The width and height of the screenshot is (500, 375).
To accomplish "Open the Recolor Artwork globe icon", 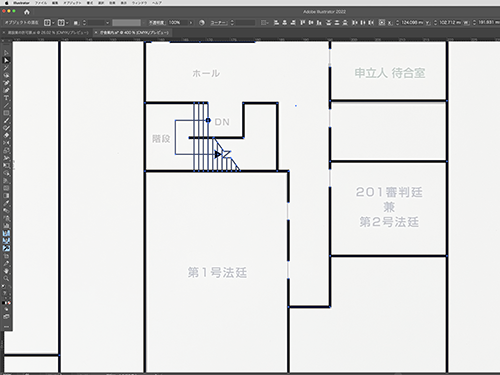I will [x=202, y=23].
